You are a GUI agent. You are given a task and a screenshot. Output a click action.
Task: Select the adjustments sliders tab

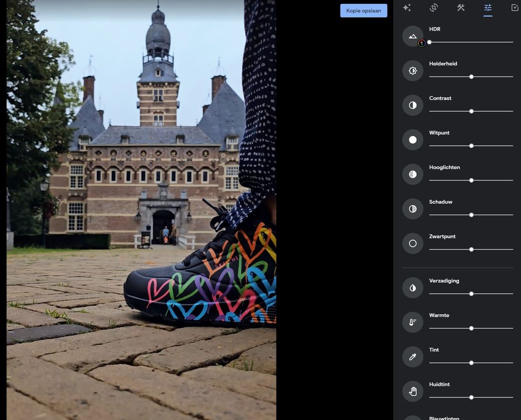[x=488, y=8]
